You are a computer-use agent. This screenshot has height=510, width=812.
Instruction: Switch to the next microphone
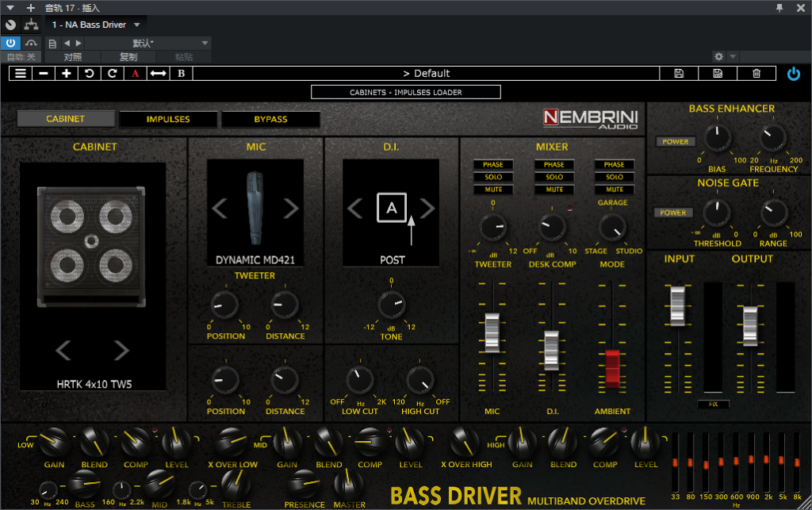point(291,208)
